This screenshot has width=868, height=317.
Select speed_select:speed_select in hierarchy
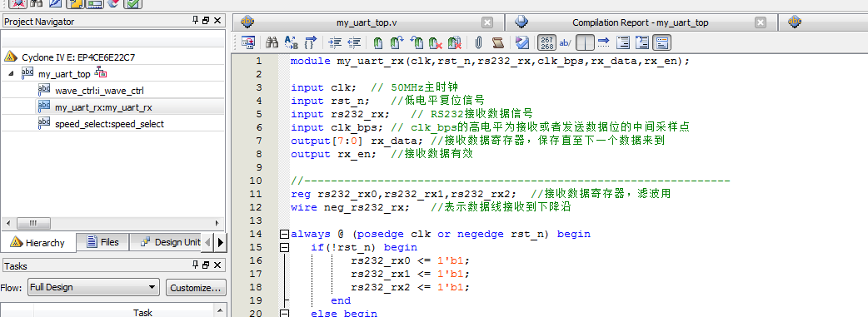[110, 124]
